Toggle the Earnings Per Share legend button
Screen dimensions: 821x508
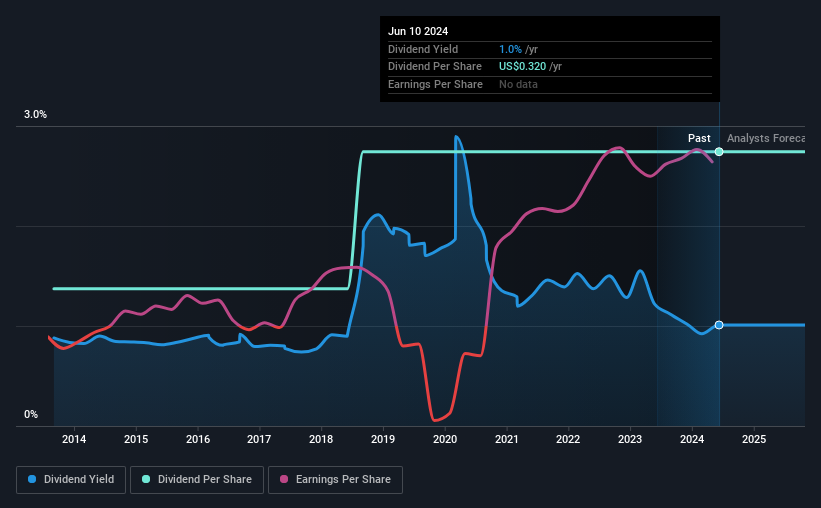pos(335,480)
